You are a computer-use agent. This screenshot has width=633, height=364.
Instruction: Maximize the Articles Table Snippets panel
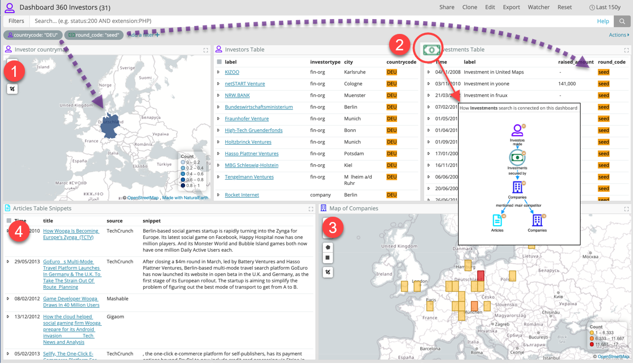pos(311,209)
